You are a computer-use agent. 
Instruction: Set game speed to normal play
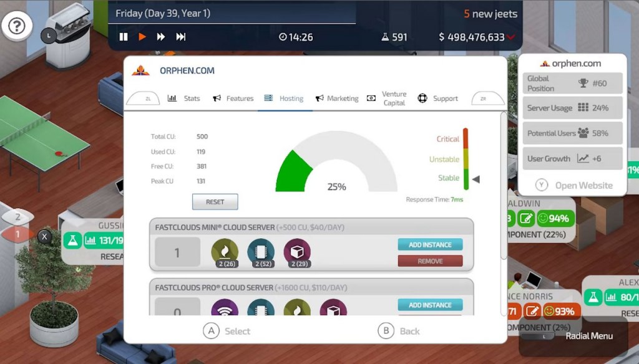(x=142, y=37)
